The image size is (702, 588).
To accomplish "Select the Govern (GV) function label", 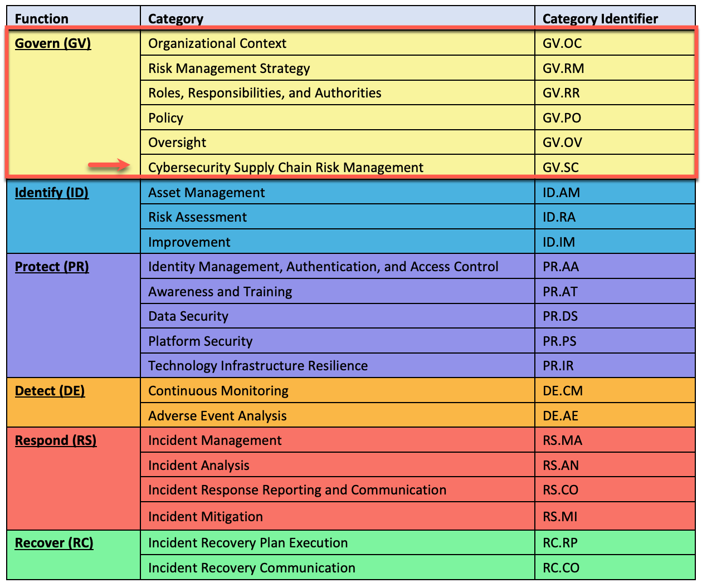I will [x=52, y=43].
